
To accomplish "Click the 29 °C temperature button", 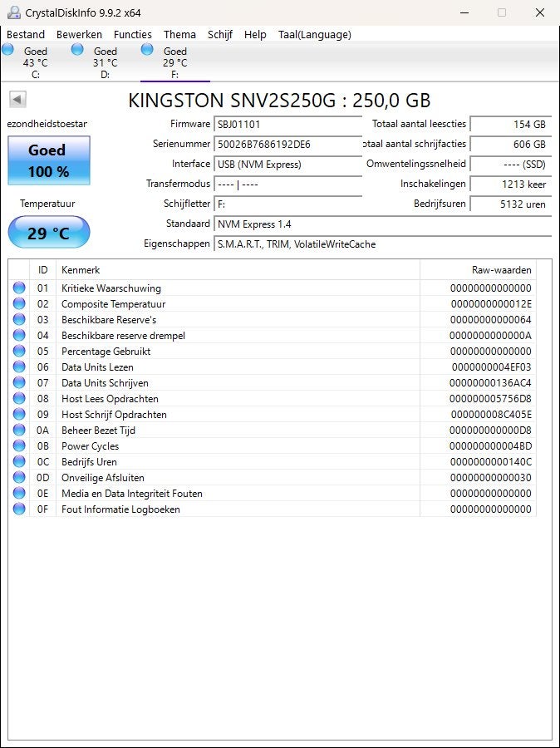I will [49, 233].
